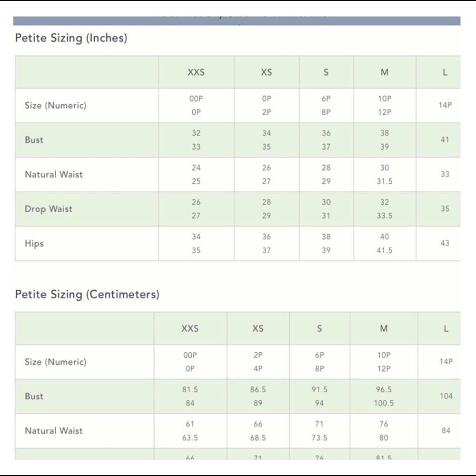This screenshot has width=476, height=476.
Task: Click the 00P size cell in centimeters table
Action: pyautogui.click(x=190, y=355)
